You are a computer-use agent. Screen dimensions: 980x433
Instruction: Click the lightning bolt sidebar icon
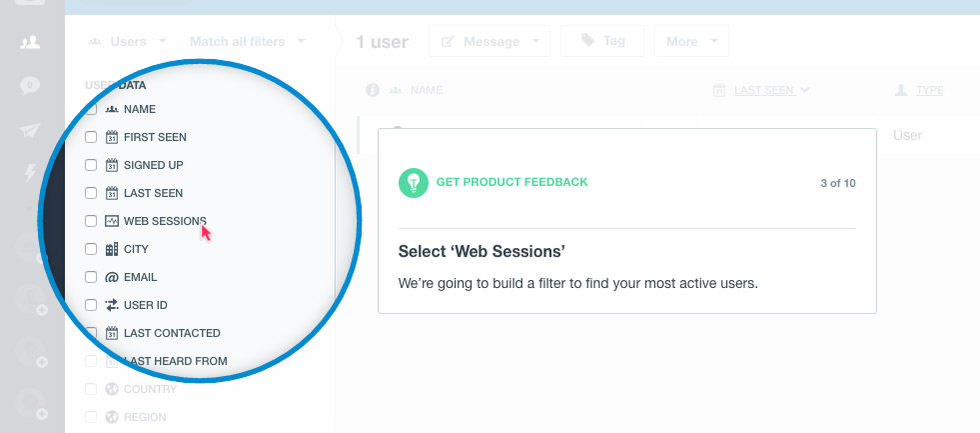click(x=30, y=173)
